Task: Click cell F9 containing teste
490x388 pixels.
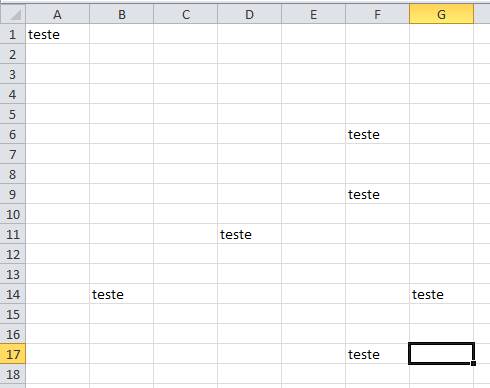Action: coord(377,194)
